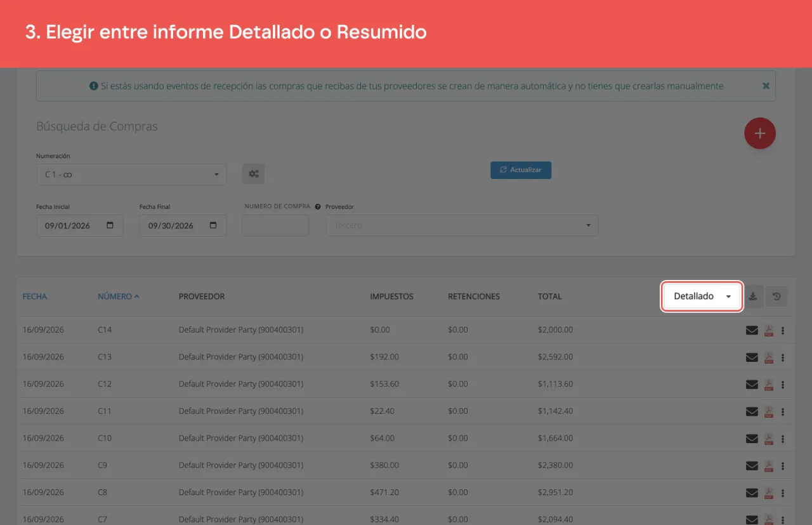Open the PDF icon on row C12

click(768, 384)
